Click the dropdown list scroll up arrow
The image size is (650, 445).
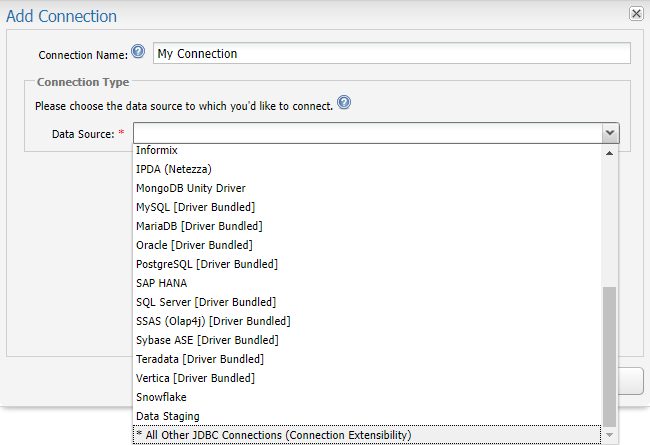609,153
